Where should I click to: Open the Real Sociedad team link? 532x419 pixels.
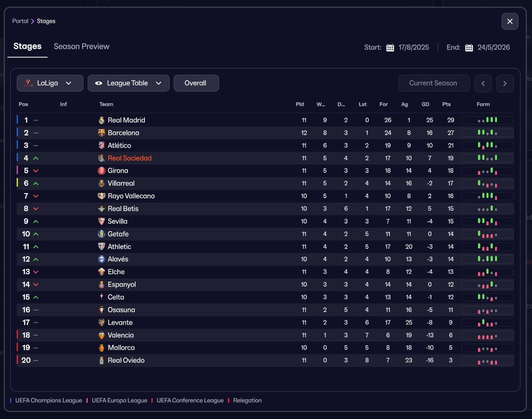tap(130, 158)
